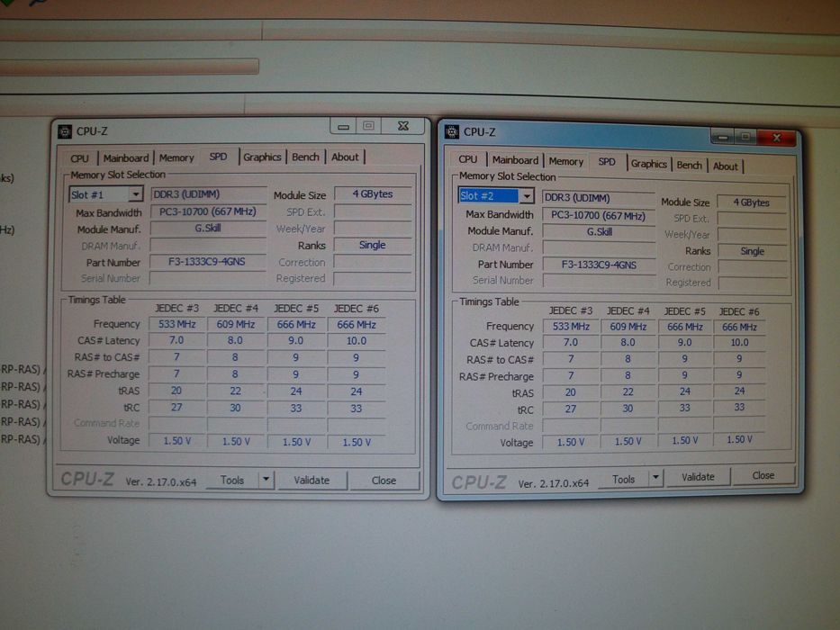Screen dimensions: 840x630
Task: Minimize the left CPU-Z window
Action: coord(343,127)
